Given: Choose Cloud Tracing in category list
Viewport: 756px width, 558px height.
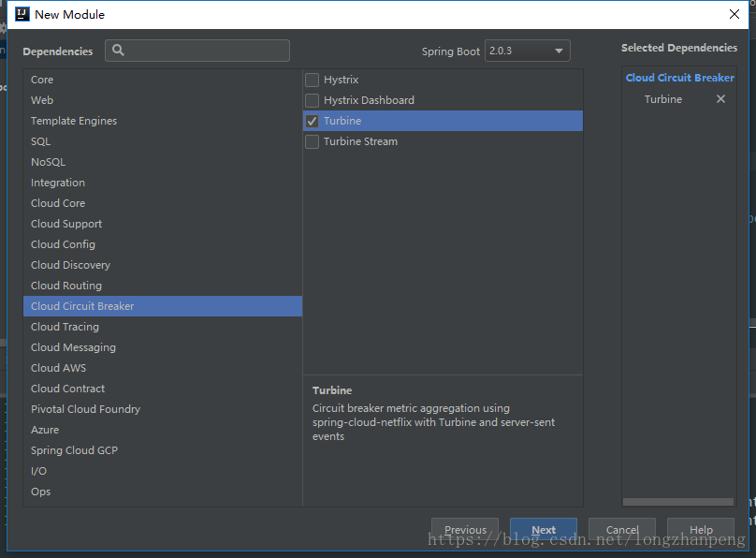Looking at the screenshot, I should pyautogui.click(x=163, y=327).
